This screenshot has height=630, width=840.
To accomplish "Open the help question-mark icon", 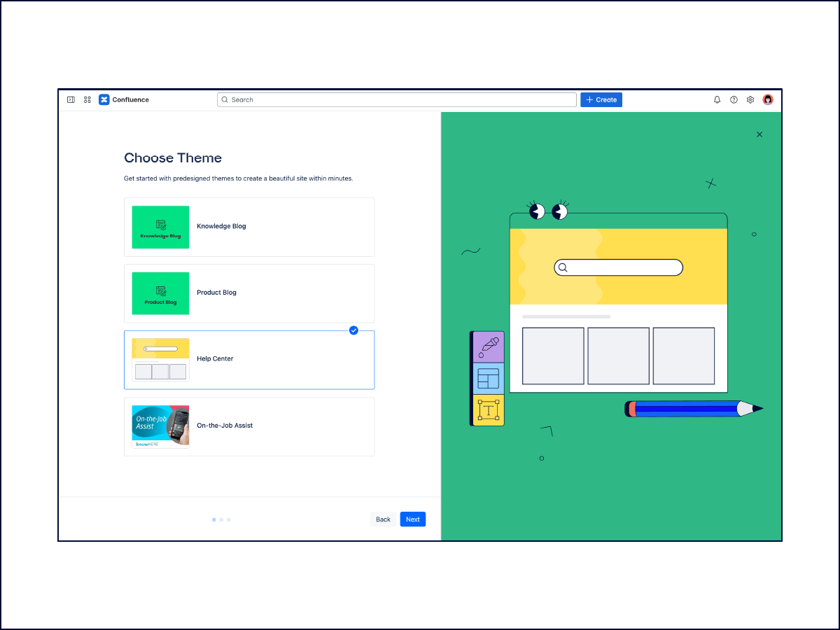I will pyautogui.click(x=734, y=99).
